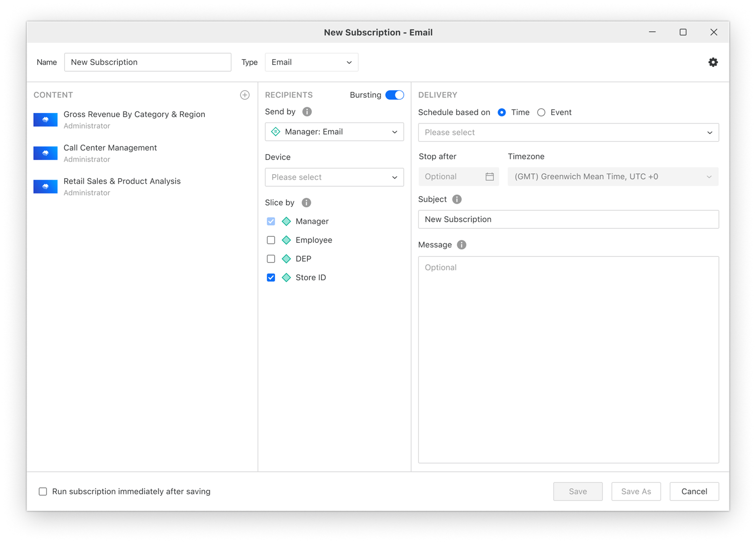Open the settings gear icon
Viewport: 756px width, 543px height.
pyautogui.click(x=713, y=62)
